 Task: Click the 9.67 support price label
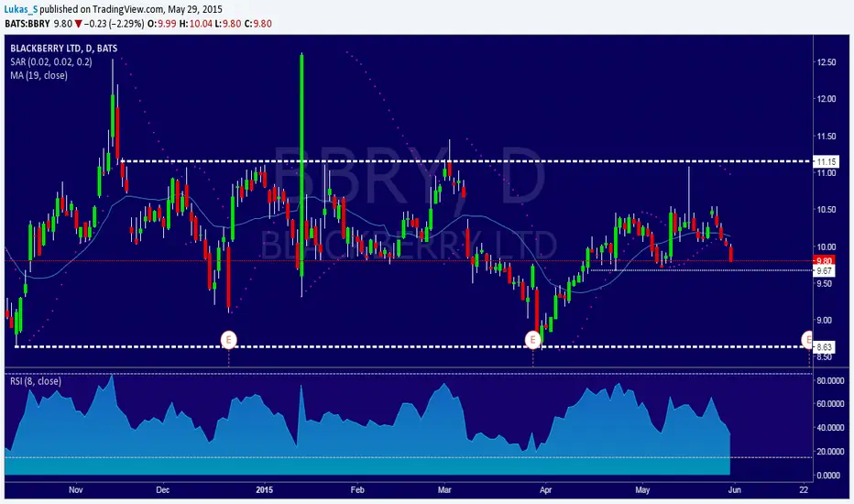point(824,271)
